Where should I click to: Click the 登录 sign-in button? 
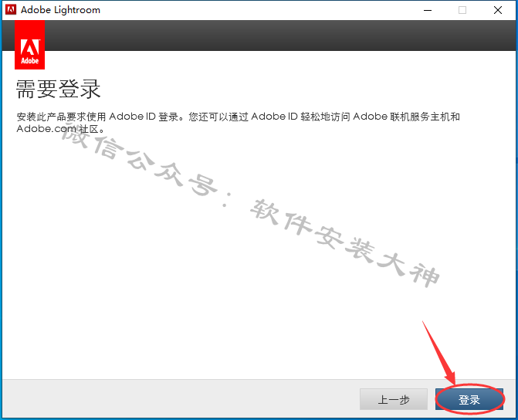469,399
